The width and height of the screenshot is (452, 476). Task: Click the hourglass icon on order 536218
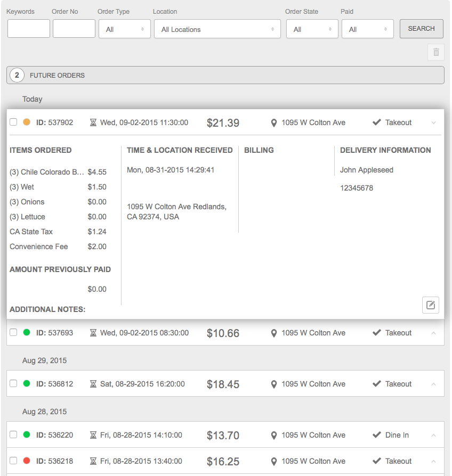pyautogui.click(x=93, y=461)
